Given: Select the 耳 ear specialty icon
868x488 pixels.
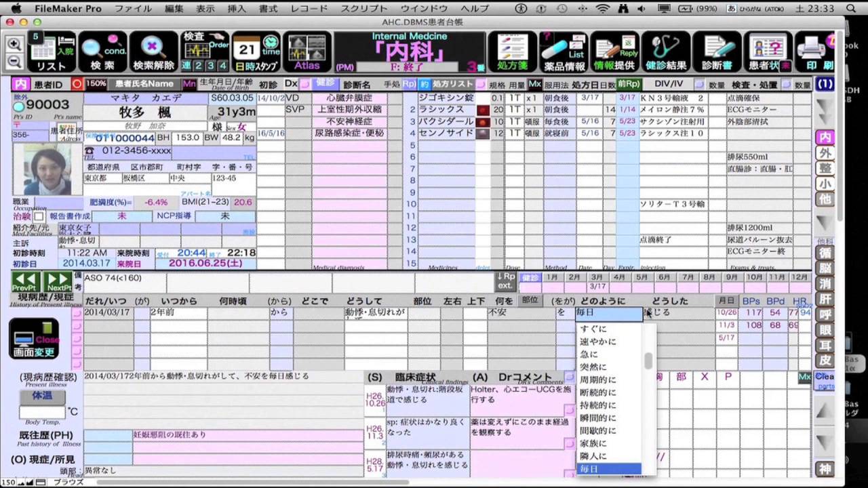Looking at the screenshot, I should coord(825,346).
